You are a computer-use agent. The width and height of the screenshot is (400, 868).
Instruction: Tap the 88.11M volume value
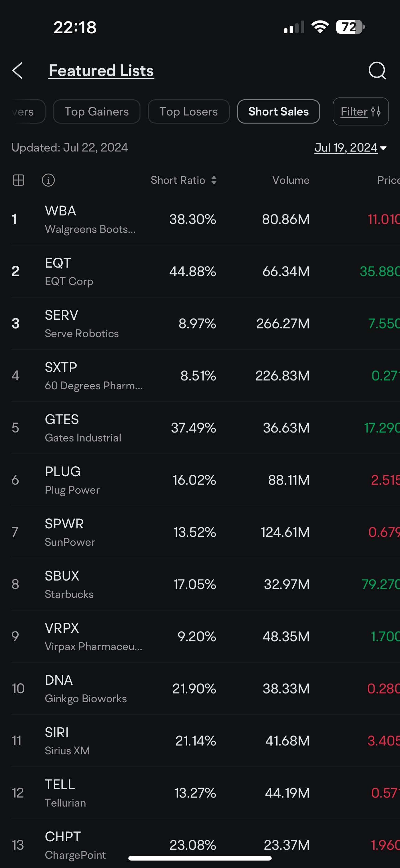tap(289, 480)
